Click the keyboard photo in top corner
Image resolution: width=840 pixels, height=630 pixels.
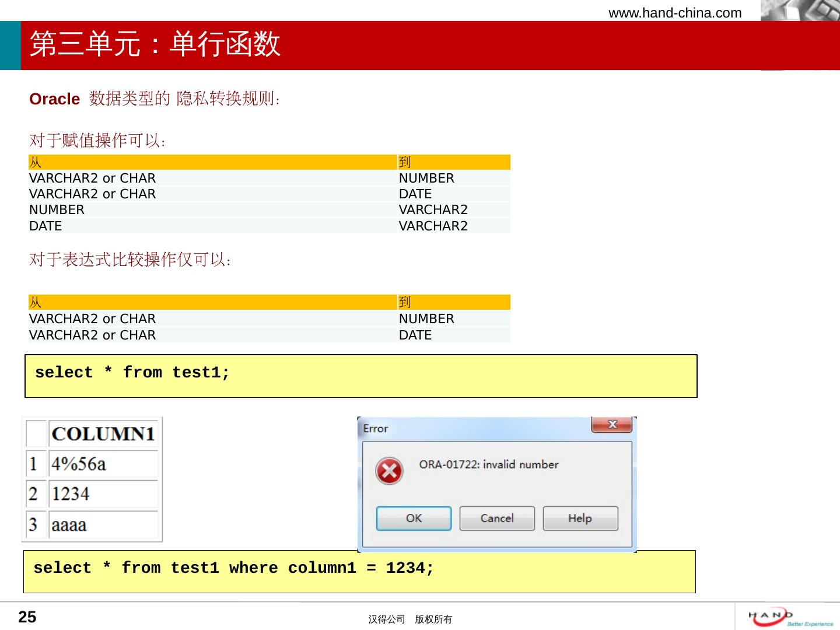pos(799,10)
